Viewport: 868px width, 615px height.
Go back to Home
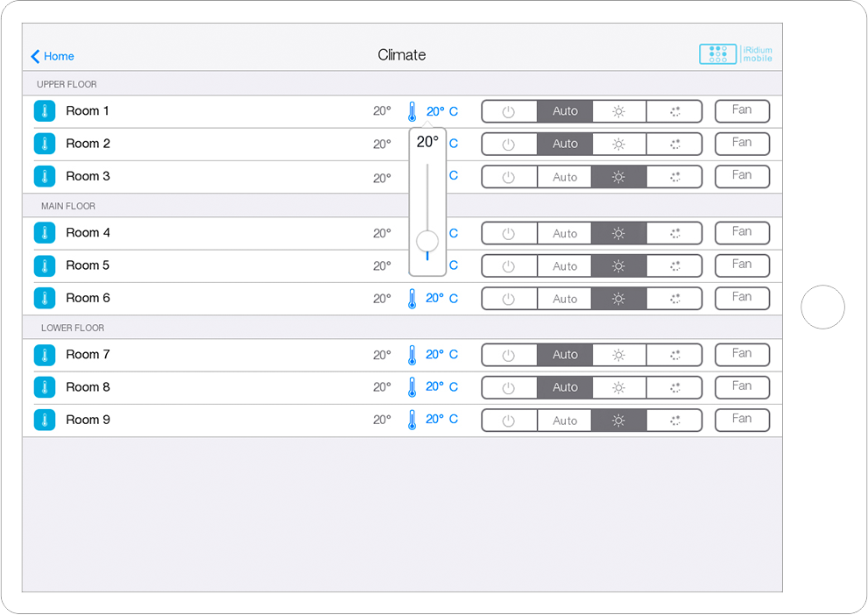53,56
